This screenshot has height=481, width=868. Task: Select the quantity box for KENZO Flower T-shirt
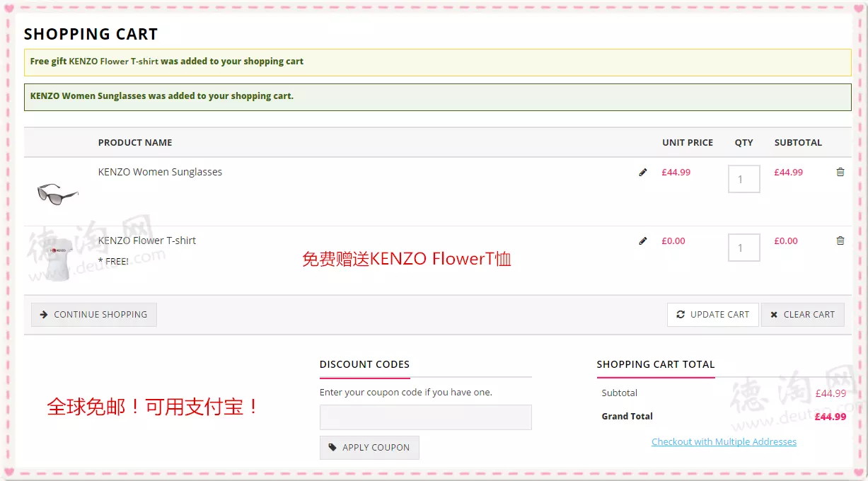(744, 248)
